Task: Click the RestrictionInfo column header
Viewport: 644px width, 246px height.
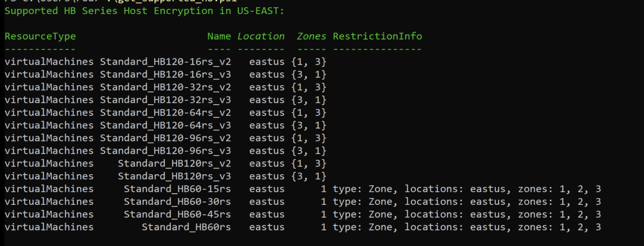Action: point(377,37)
